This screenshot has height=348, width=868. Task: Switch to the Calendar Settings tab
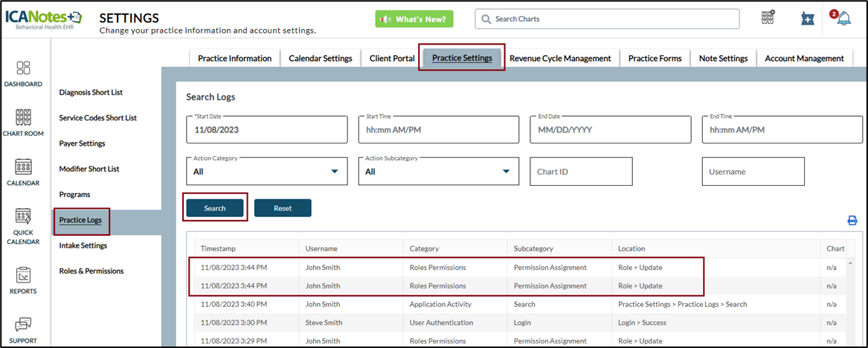pos(320,58)
